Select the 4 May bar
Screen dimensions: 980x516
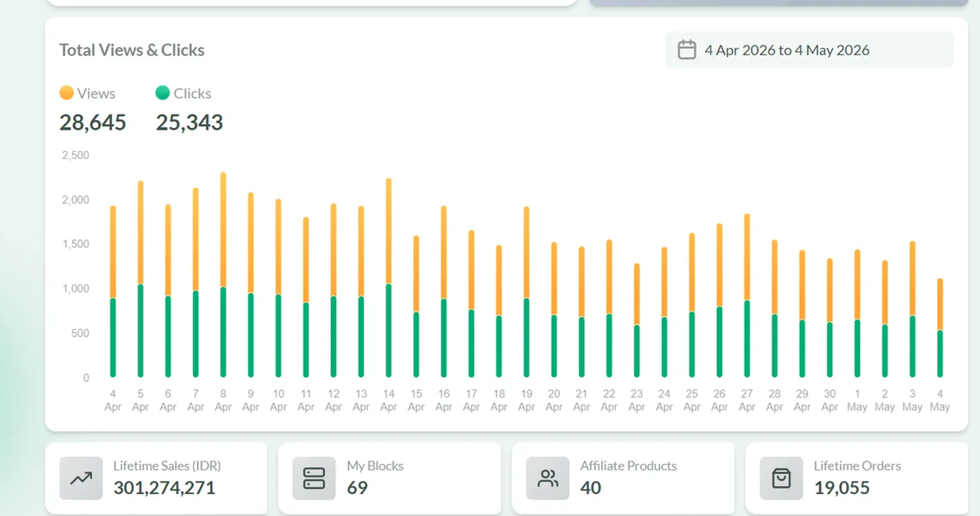point(940,328)
